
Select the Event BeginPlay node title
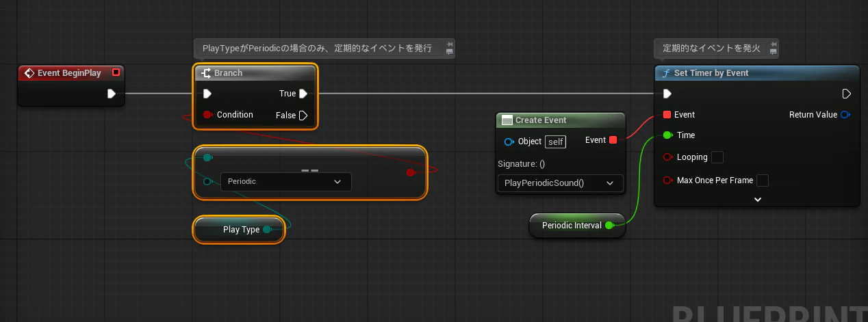click(x=69, y=72)
